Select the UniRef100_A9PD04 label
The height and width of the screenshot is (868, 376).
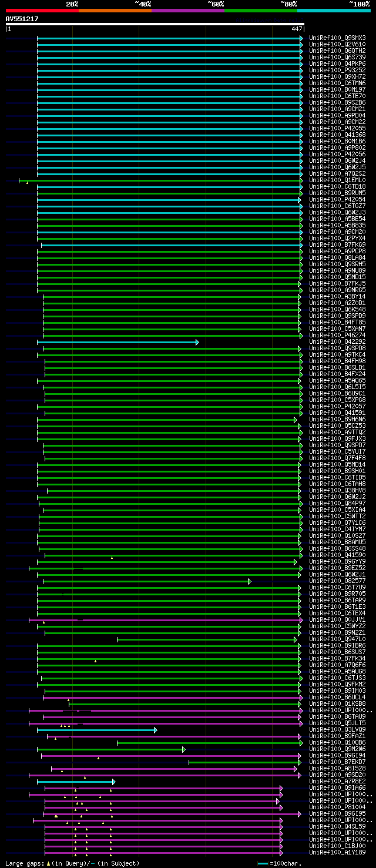[337, 115]
